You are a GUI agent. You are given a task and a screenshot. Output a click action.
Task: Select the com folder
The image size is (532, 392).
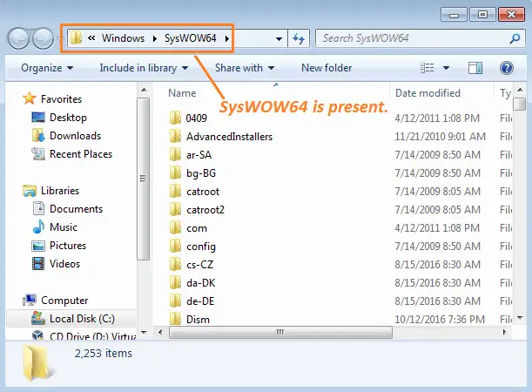(197, 228)
